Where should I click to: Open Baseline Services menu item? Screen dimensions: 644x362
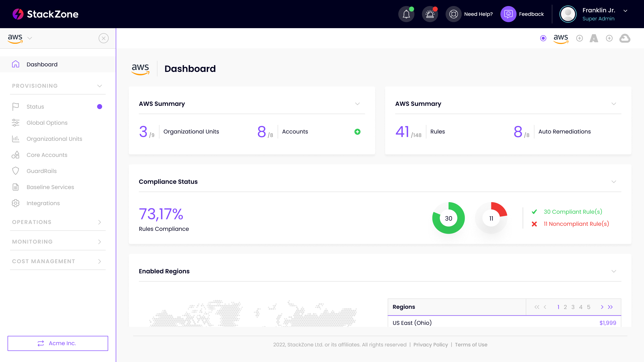[x=58, y=187]
